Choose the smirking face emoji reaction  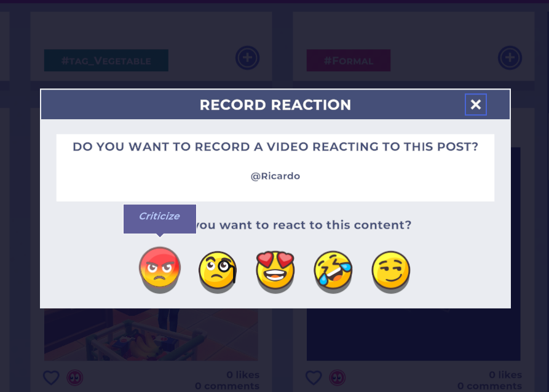(391, 270)
